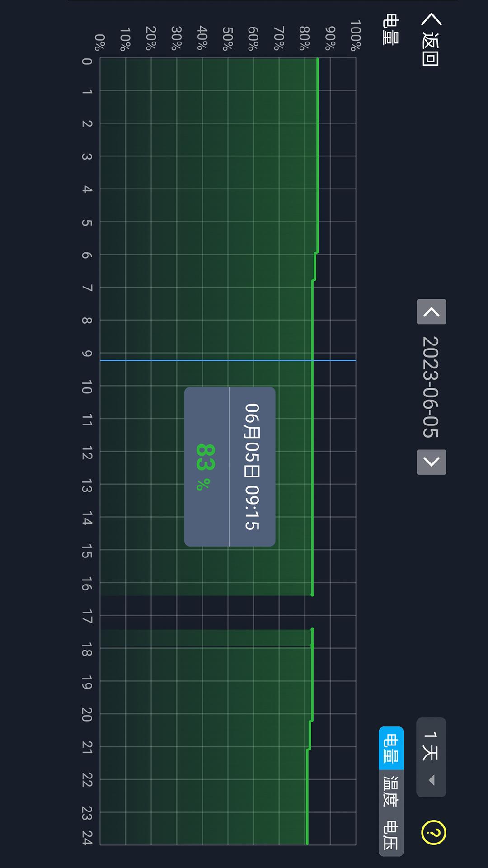Tap the back chevron next to 返回

pyautogui.click(x=431, y=19)
